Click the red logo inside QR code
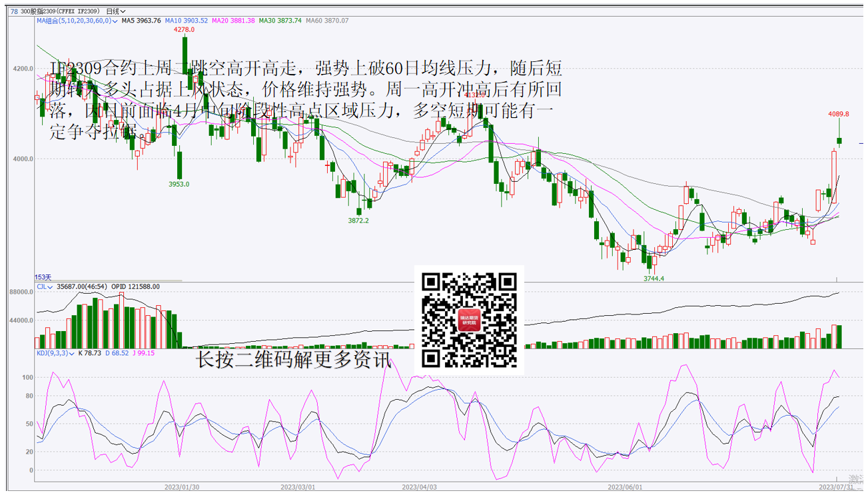868x493 pixels. point(469,320)
